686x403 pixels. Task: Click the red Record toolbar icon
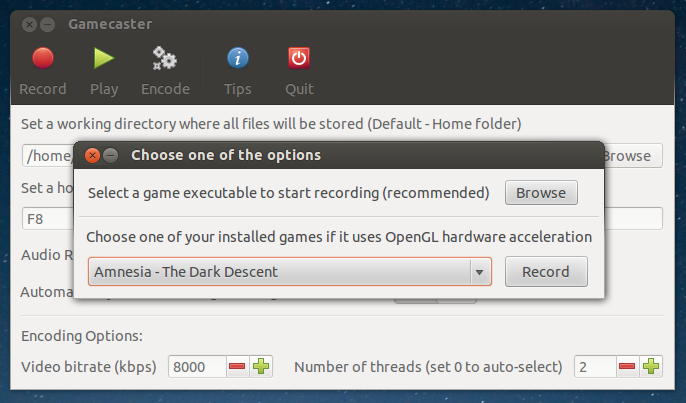(43, 58)
